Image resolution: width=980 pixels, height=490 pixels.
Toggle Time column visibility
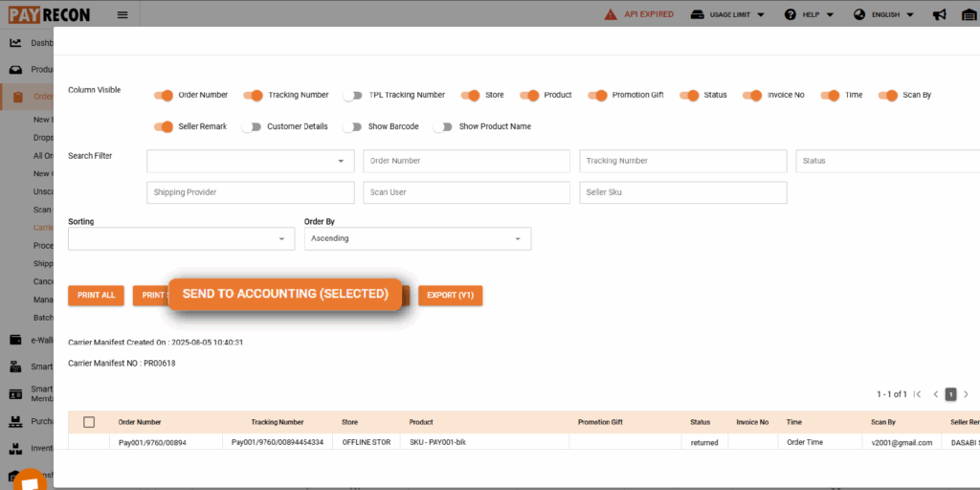point(830,96)
